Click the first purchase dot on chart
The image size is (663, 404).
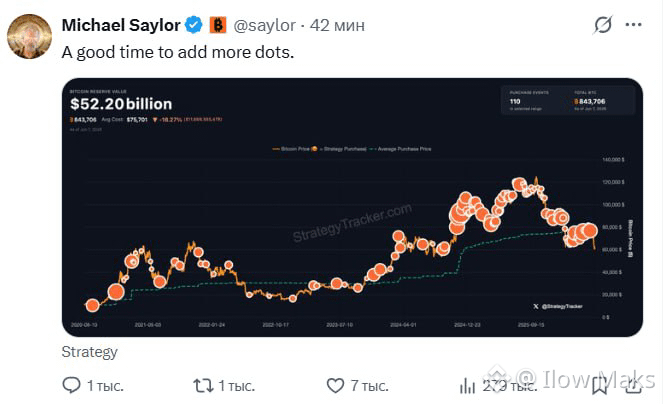[x=92, y=305]
